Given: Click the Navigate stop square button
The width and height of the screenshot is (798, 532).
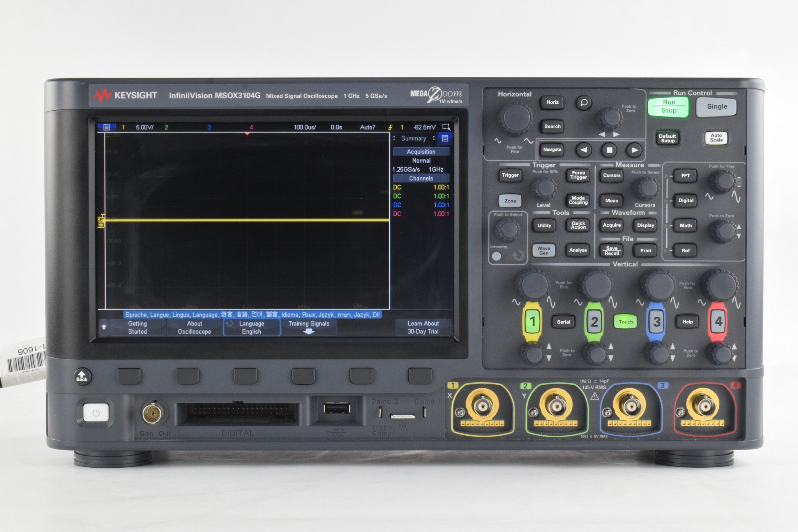Looking at the screenshot, I should pos(609,150).
